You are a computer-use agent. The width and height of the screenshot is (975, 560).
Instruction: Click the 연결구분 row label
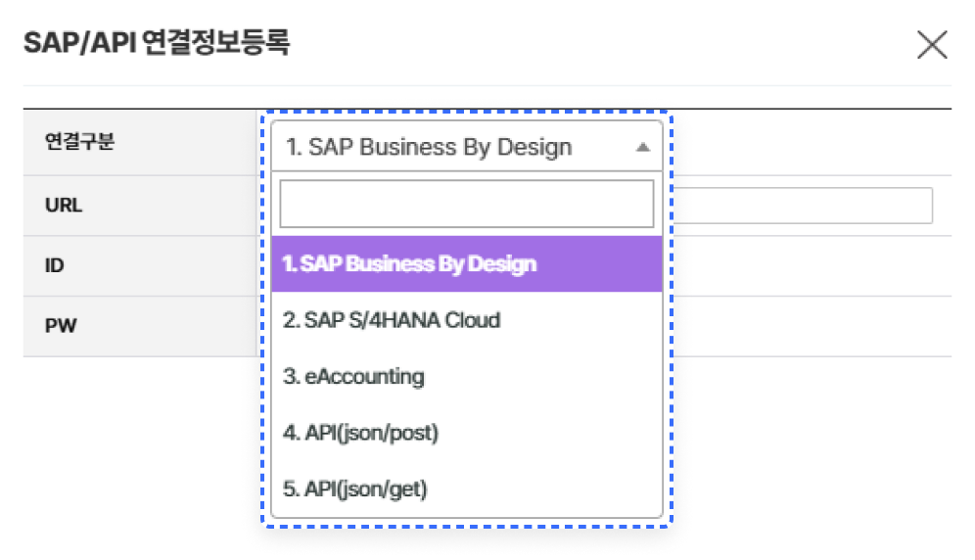(79, 142)
